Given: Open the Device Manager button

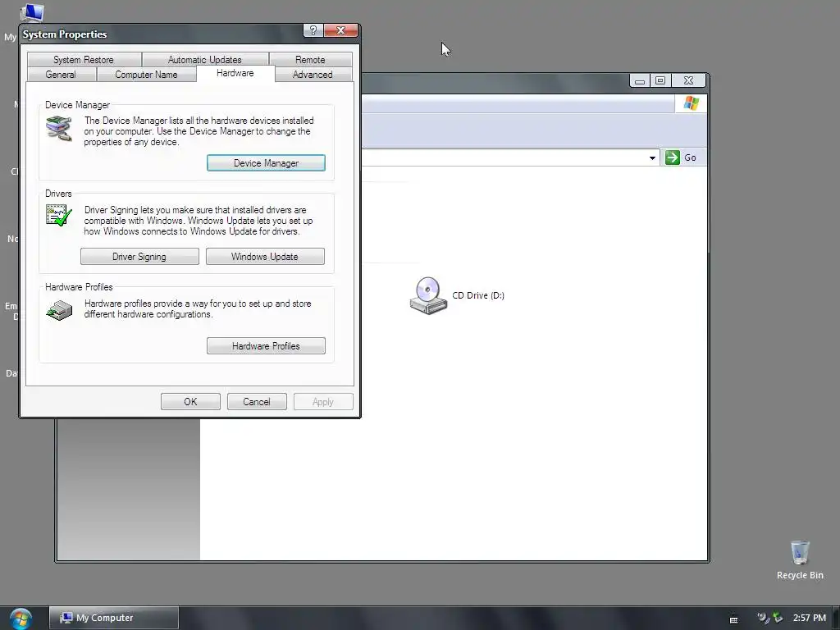Looking at the screenshot, I should (x=266, y=163).
